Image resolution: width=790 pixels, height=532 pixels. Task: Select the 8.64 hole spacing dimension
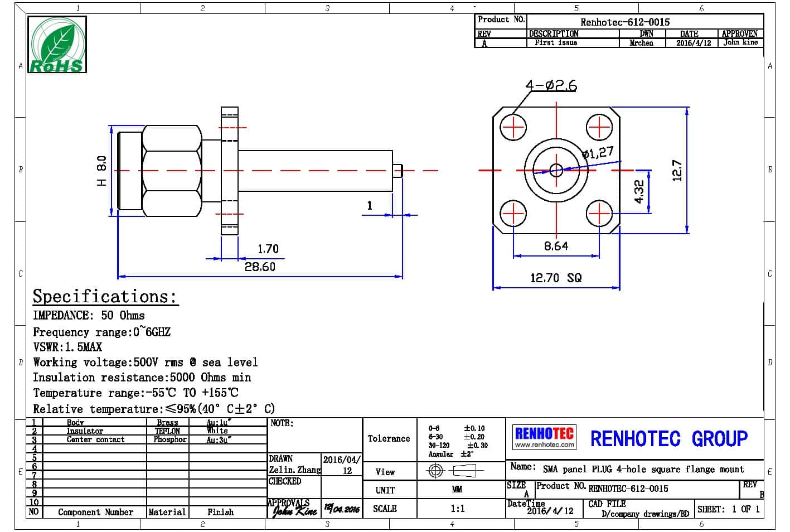pyautogui.click(x=556, y=246)
